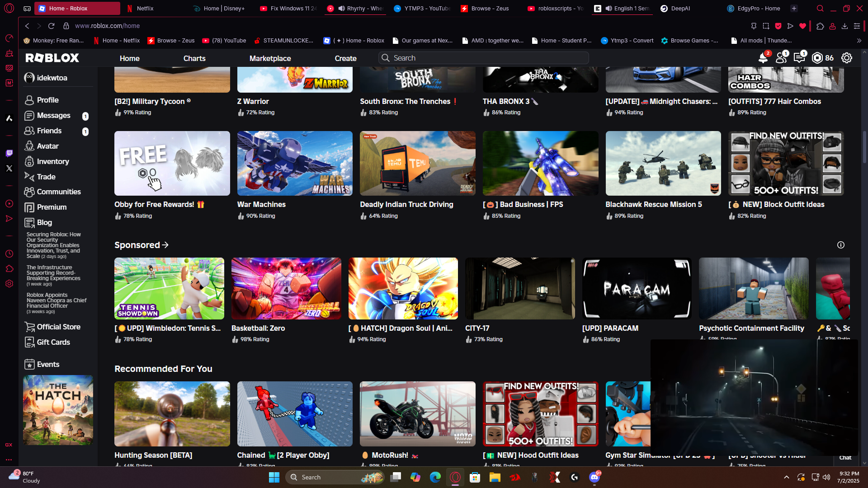Viewport: 868px width, 488px height.
Task: Open The Hatch event banner
Action: coord(58,410)
